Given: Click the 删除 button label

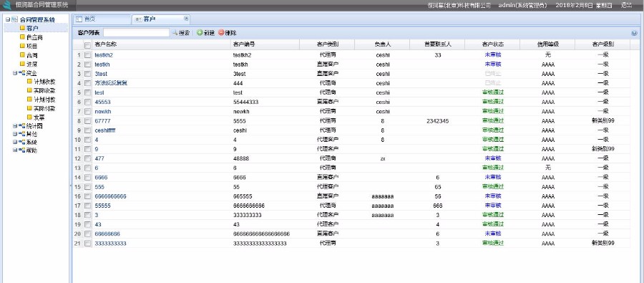Looking at the screenshot, I should pyautogui.click(x=231, y=33).
